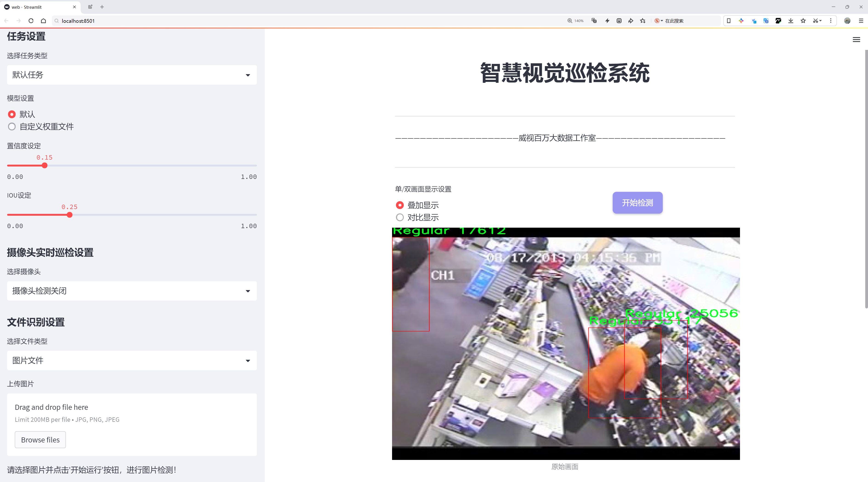Open a new browser tab
Image resolution: width=868 pixels, height=482 pixels.
pyautogui.click(x=102, y=7)
